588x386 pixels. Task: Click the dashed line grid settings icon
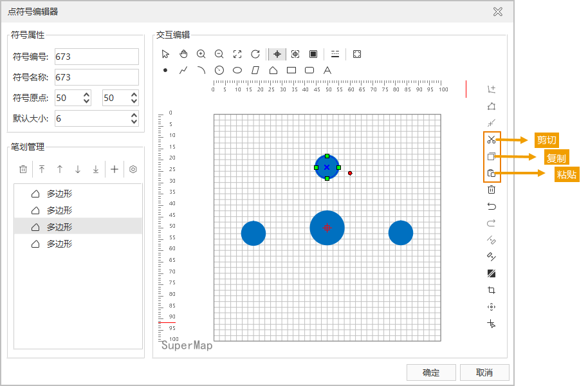click(335, 54)
